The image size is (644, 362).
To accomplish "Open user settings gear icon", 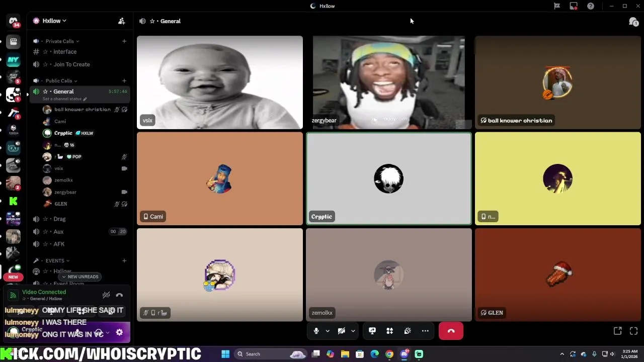I will click(119, 332).
